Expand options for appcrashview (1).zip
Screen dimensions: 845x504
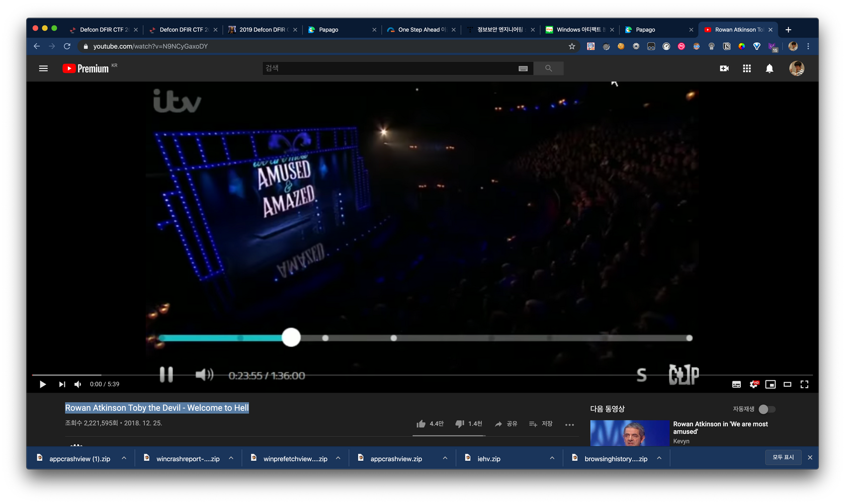click(x=124, y=458)
